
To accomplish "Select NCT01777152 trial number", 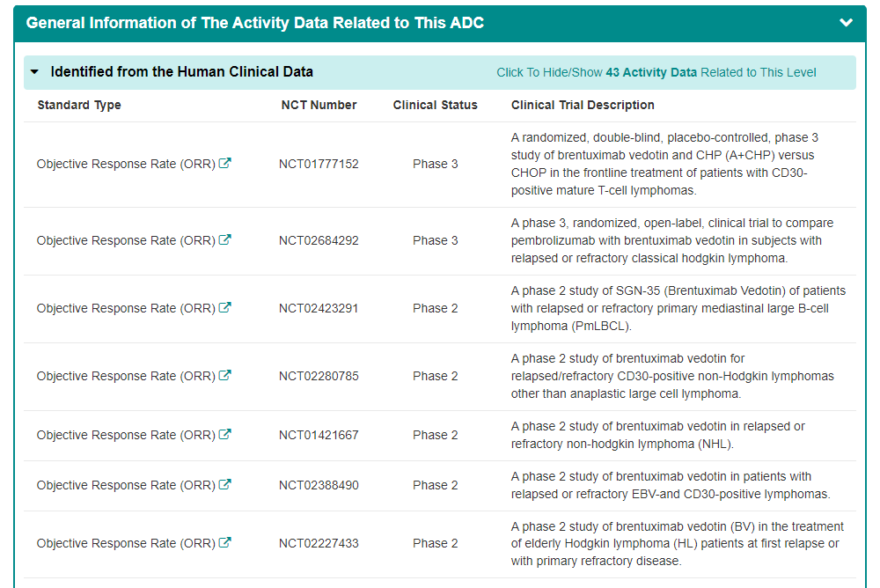I will (x=319, y=164).
